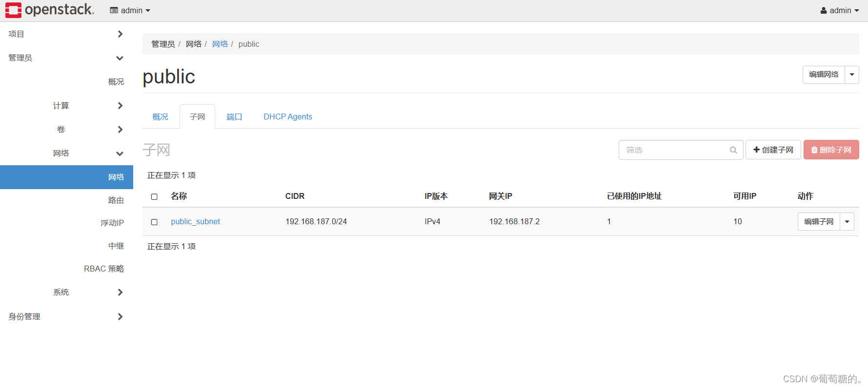Open the 编辑子网 row action dropdown arrow
This screenshot has height=388, width=868.
[x=847, y=221]
